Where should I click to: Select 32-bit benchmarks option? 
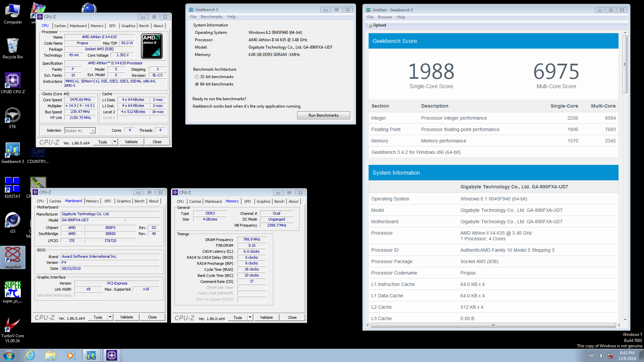coord(197,77)
